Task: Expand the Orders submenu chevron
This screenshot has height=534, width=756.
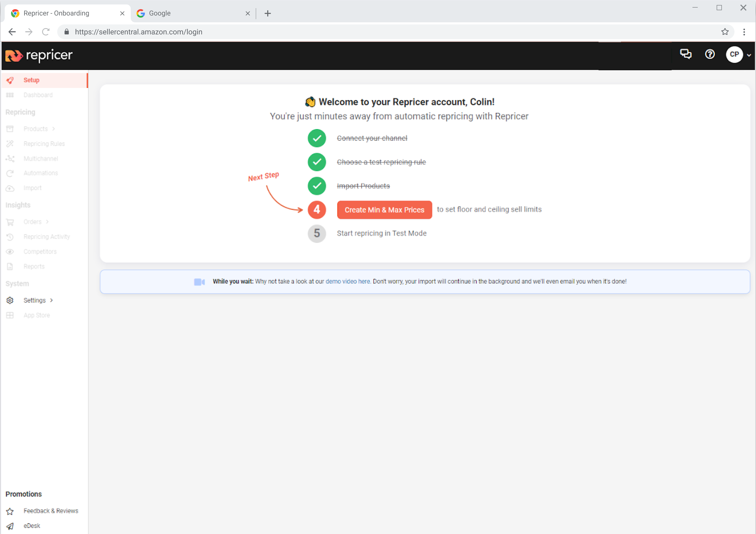Action: (x=48, y=222)
